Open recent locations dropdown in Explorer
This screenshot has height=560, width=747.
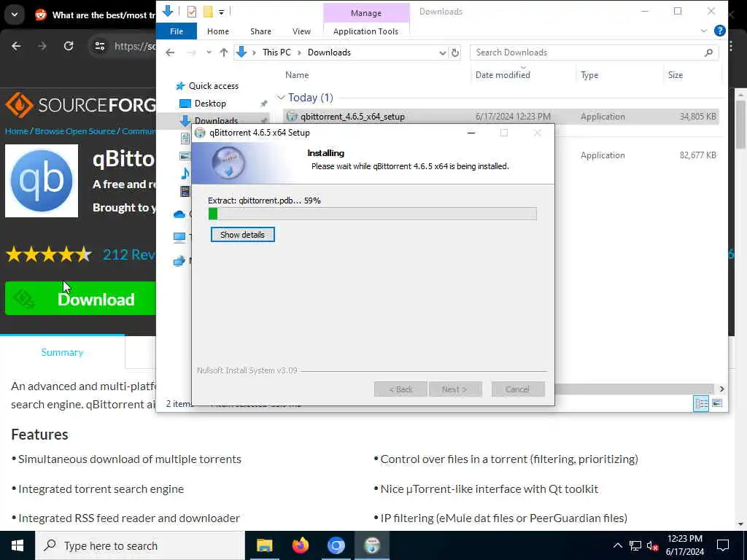coord(209,52)
